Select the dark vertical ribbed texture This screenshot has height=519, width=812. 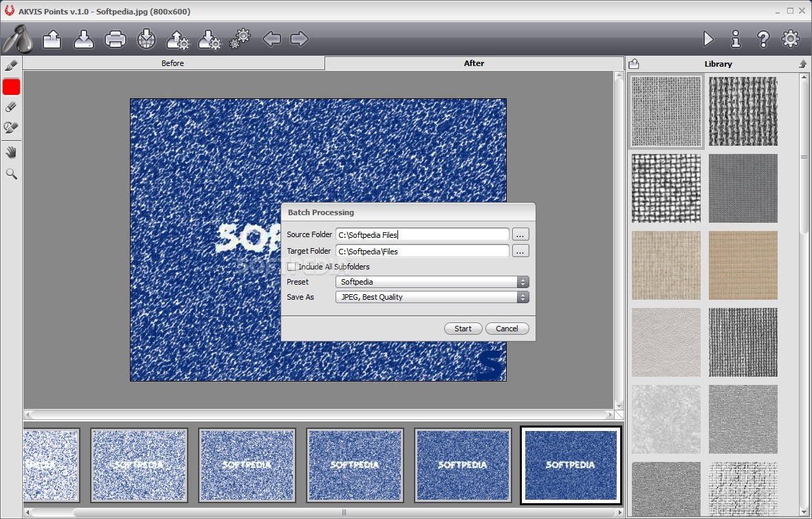[743, 342]
